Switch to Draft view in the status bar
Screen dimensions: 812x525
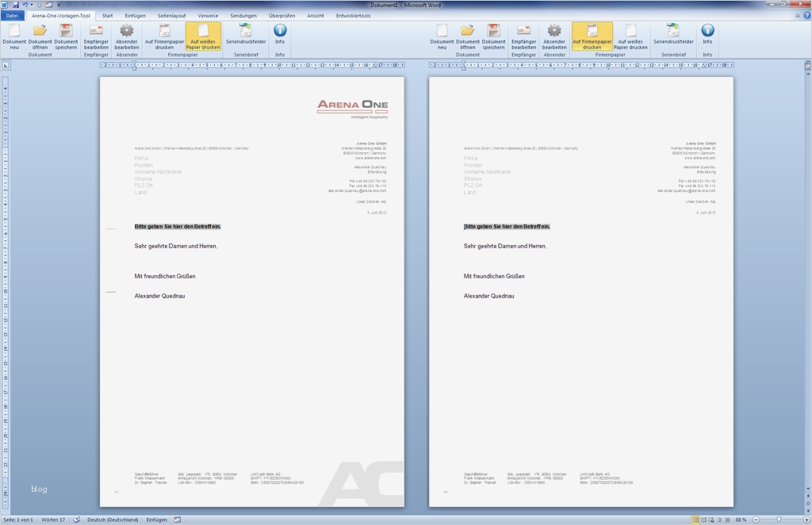click(728, 519)
